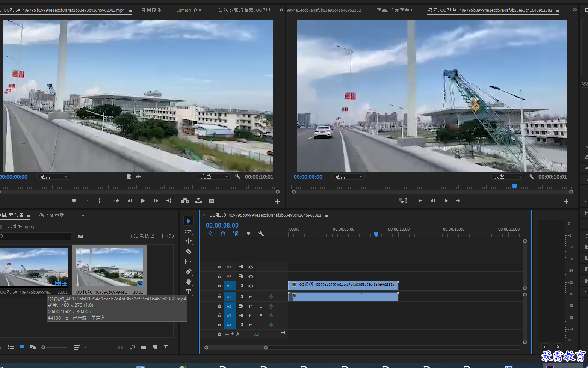Click Reference monitor blue playhead
The image size is (588, 368).
point(514,187)
